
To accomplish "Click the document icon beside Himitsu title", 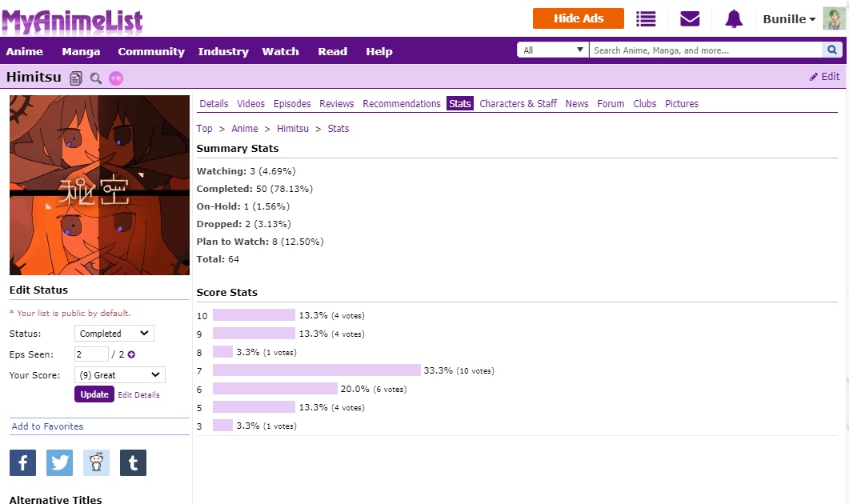I will pos(76,78).
